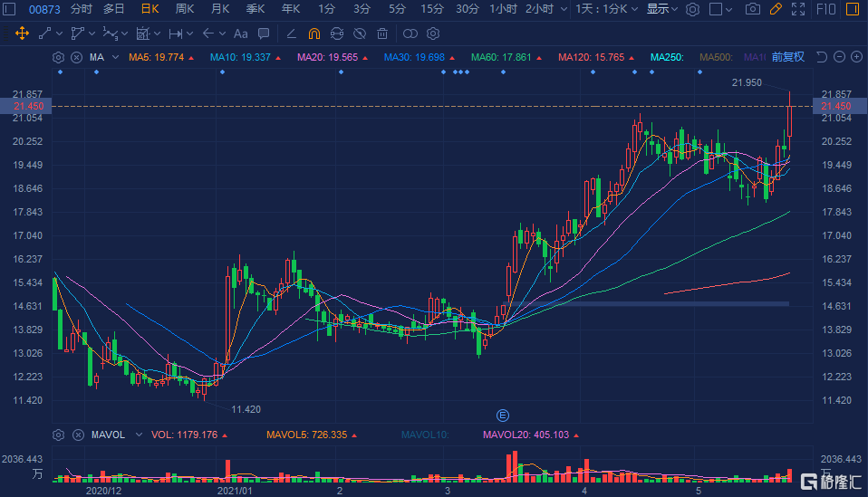Switch to 月K monthly chart tab
This screenshot has width=868, height=497.
[x=219, y=9]
